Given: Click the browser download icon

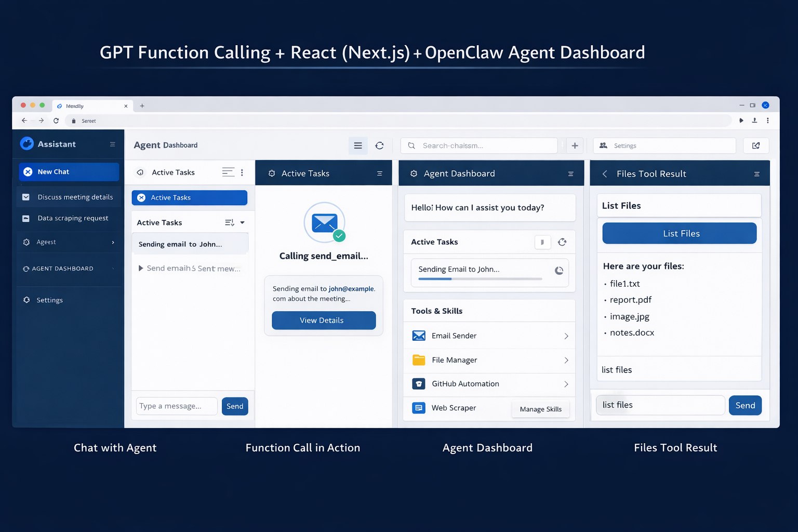Looking at the screenshot, I should 754,121.
